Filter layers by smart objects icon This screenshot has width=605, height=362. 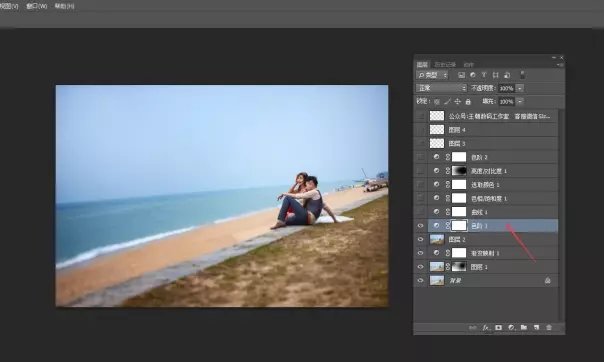coord(507,75)
